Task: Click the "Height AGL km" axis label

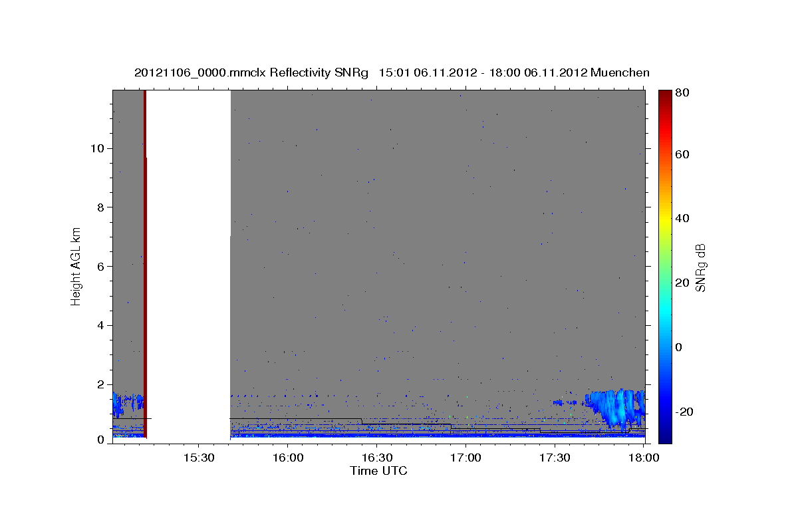Action: [x=76, y=265]
